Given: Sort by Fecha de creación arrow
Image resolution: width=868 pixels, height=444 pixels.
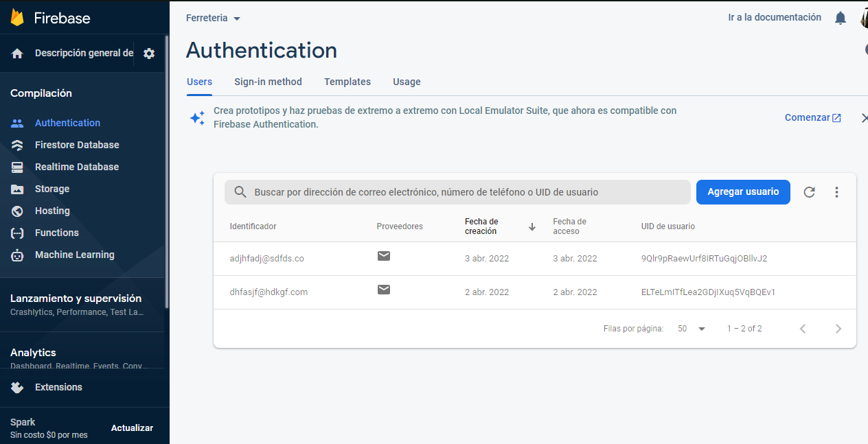Looking at the screenshot, I should 532,226.
